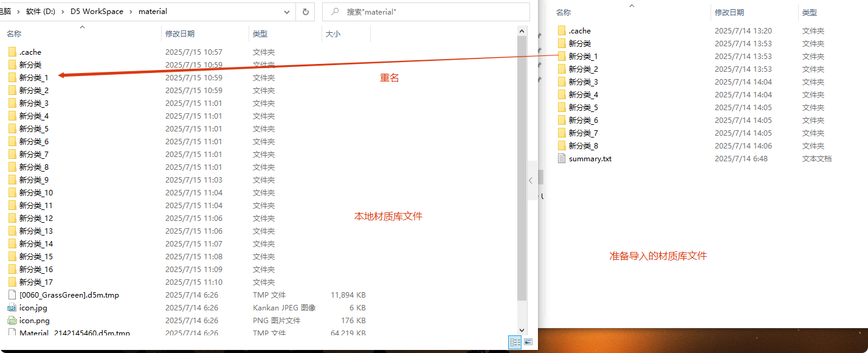The width and height of the screenshot is (868, 353).
Task: Refresh the material folder view
Action: coord(305,12)
